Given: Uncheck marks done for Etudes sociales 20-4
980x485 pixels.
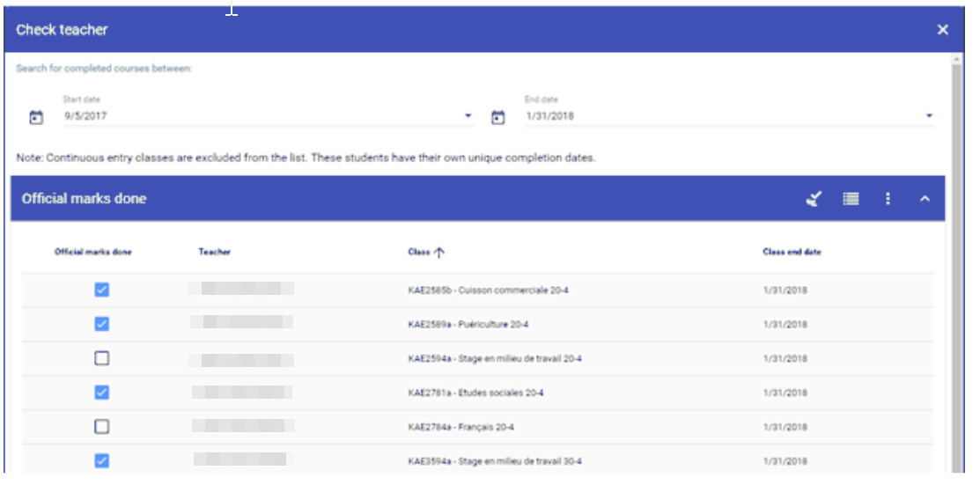Looking at the screenshot, I should (x=101, y=393).
